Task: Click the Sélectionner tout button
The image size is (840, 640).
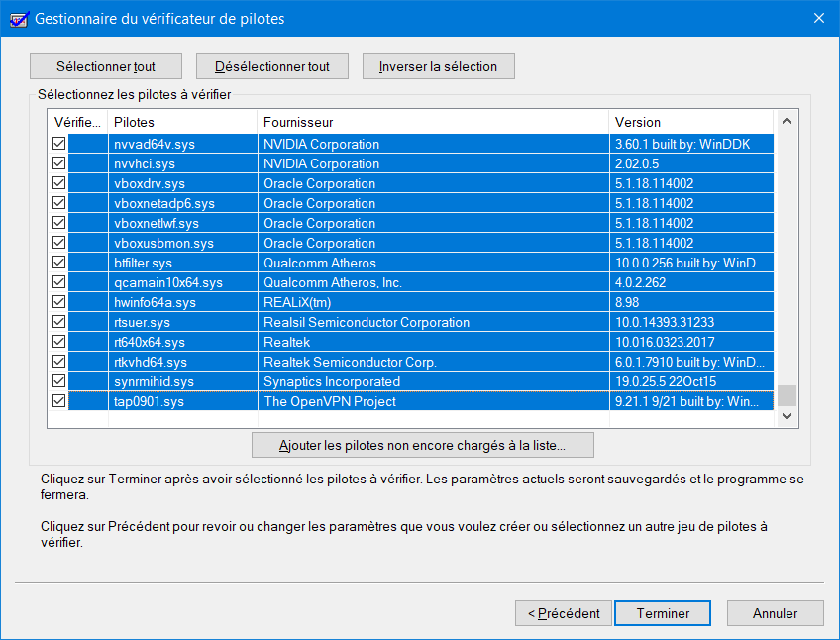Action: point(106,66)
